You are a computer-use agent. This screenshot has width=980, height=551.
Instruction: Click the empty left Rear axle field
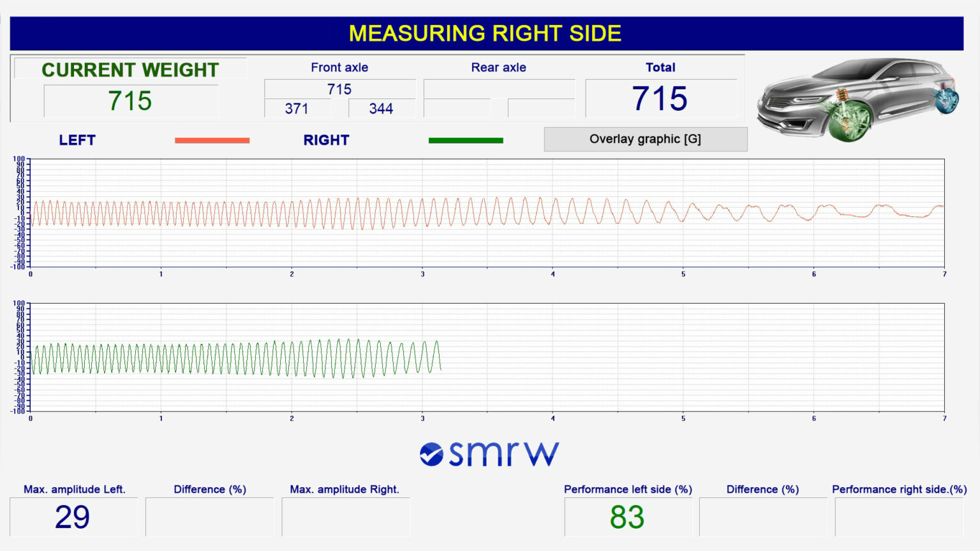pos(457,109)
